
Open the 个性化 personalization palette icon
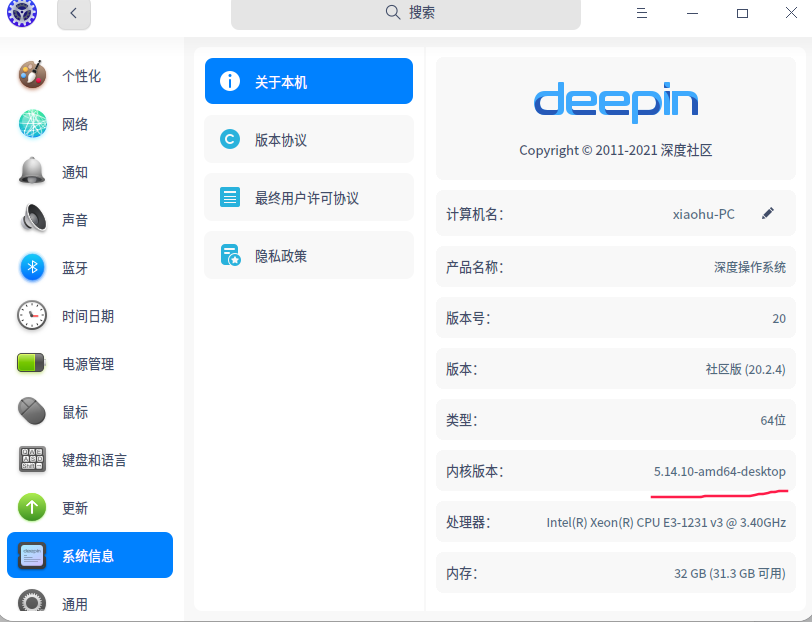click(x=32, y=76)
